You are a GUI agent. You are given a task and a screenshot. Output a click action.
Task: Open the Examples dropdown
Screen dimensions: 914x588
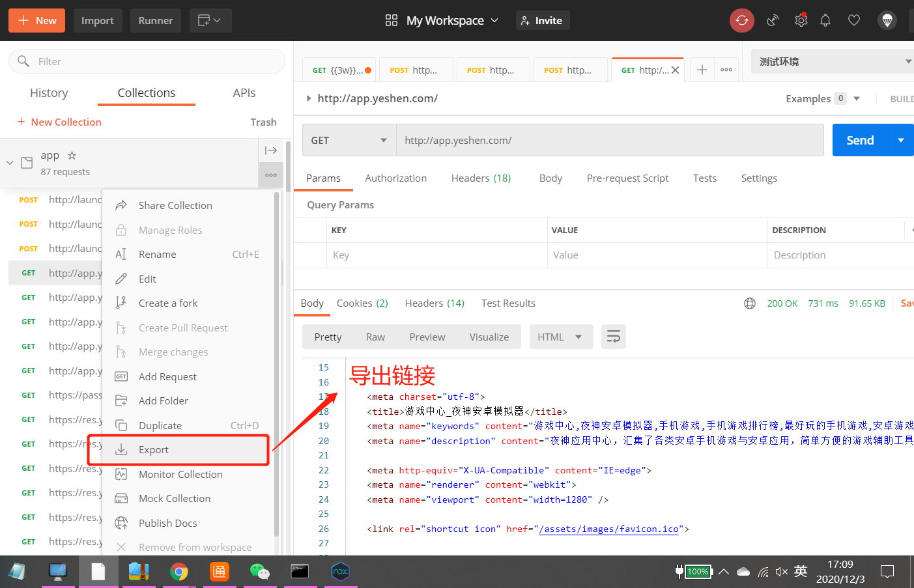click(823, 98)
